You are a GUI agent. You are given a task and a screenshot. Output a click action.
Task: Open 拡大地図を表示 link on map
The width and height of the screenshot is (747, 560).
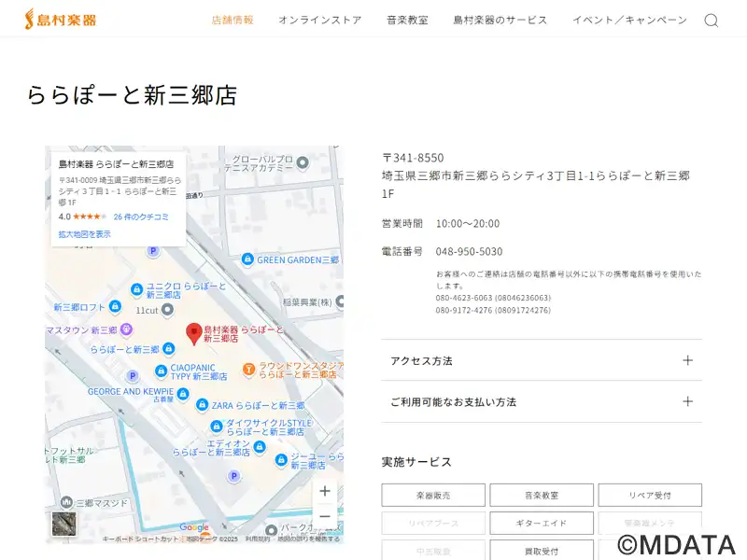84,234
